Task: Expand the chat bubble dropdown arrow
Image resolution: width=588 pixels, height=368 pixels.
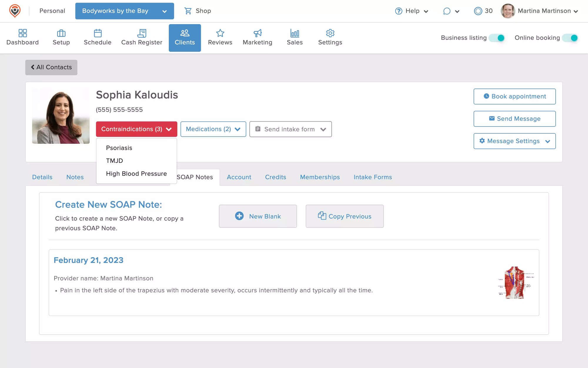Action: click(457, 11)
